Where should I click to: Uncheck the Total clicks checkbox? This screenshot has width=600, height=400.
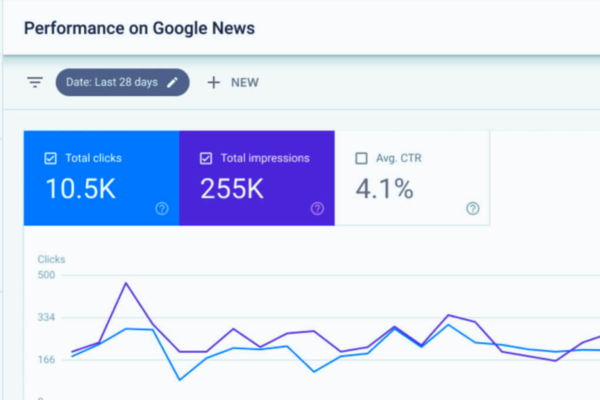51,158
